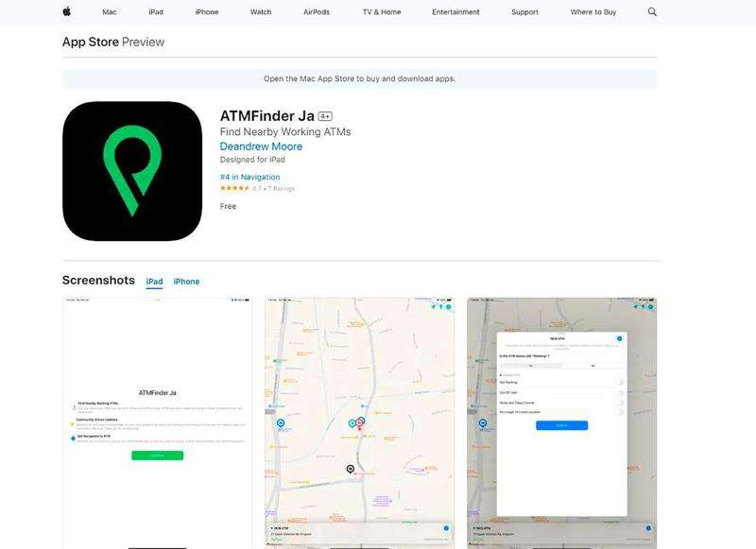Select the red ATM pin near map center
Screen dimensions: 756x549
pos(359,423)
